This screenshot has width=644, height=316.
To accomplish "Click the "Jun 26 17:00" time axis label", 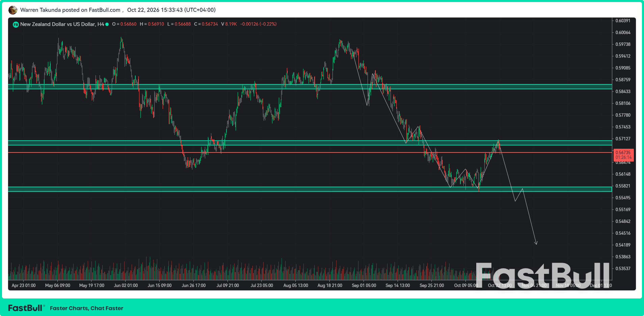I will [194, 285].
